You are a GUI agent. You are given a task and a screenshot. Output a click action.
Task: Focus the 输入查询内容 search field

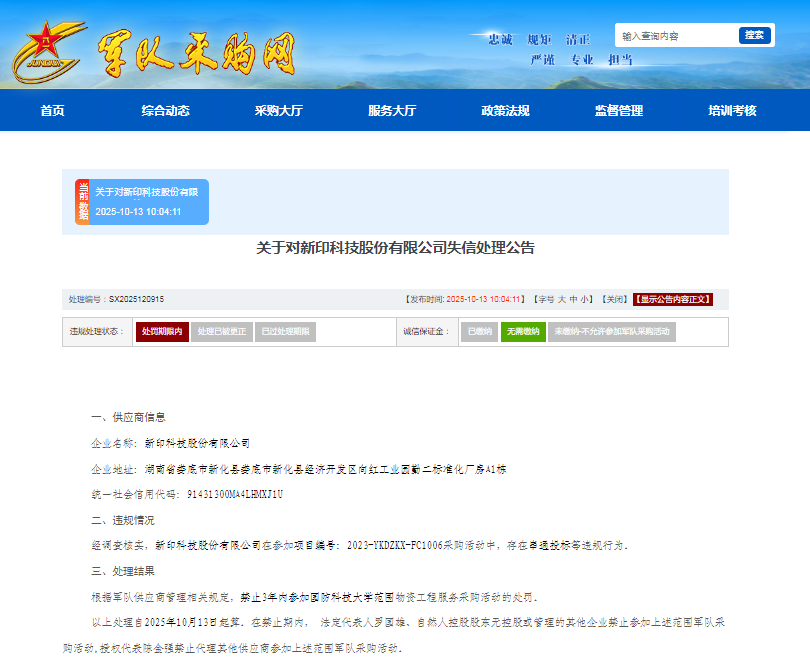[x=675, y=36]
